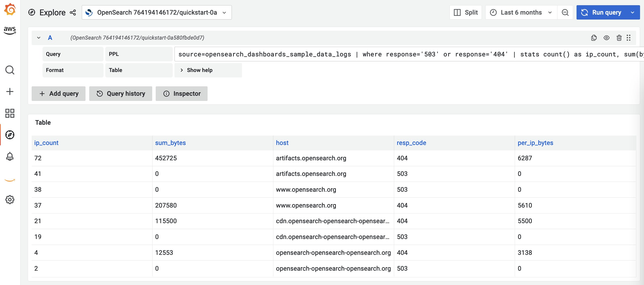
Task: Open the Inspector panel
Action: [181, 94]
